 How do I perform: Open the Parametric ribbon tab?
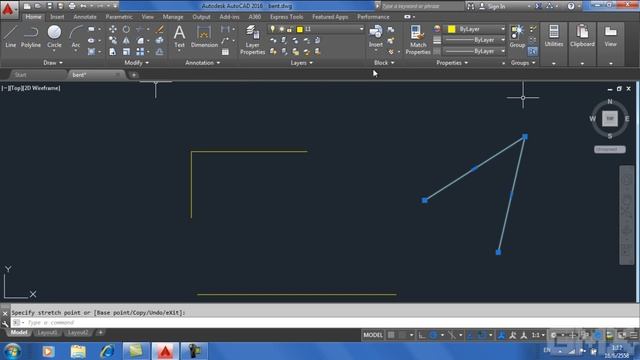119,17
